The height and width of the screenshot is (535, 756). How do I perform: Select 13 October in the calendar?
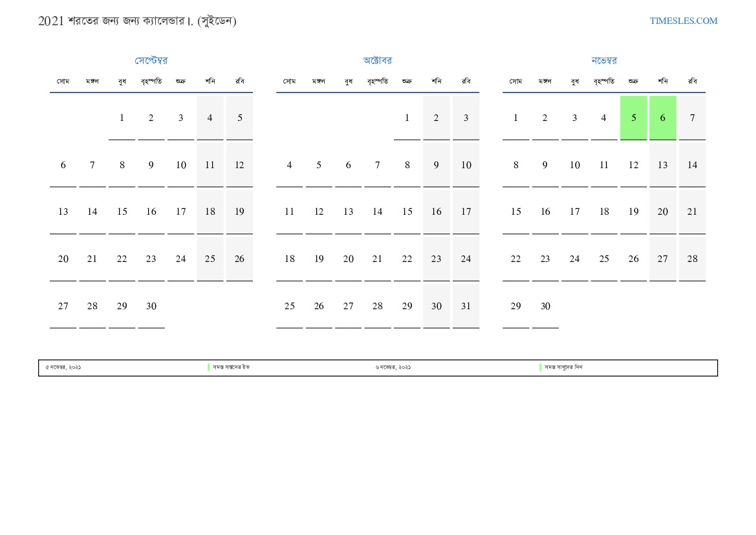tap(348, 212)
